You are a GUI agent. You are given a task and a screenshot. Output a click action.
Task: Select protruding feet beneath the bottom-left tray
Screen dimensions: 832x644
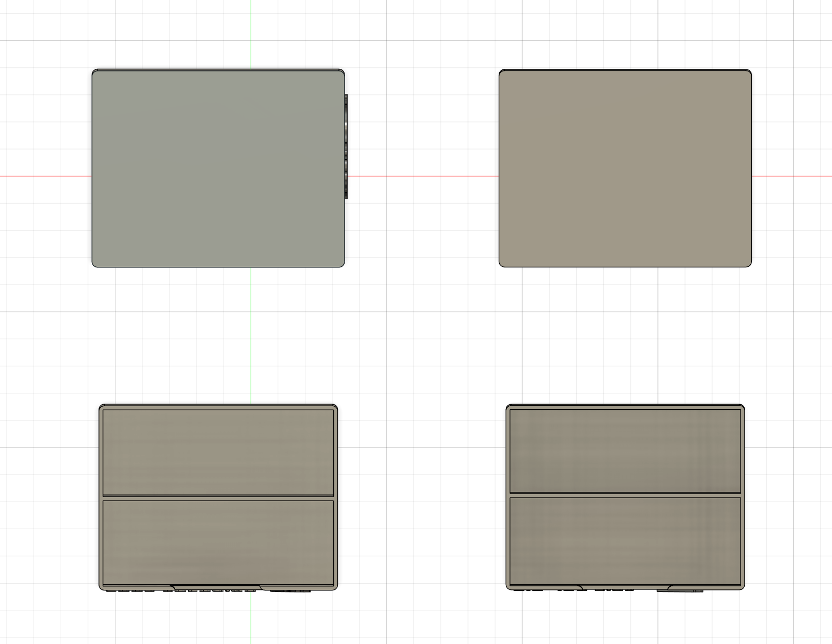point(209,591)
